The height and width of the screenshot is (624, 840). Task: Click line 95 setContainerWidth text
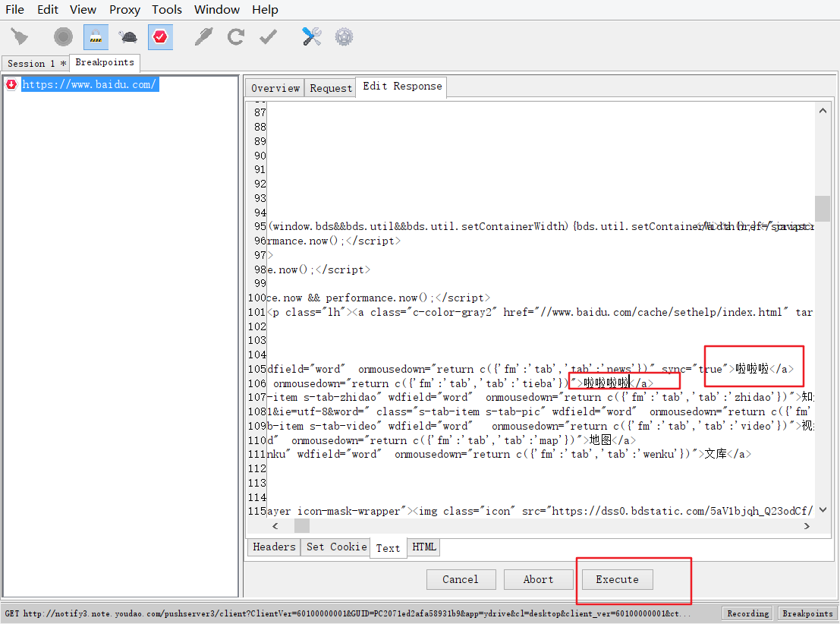[514, 226]
